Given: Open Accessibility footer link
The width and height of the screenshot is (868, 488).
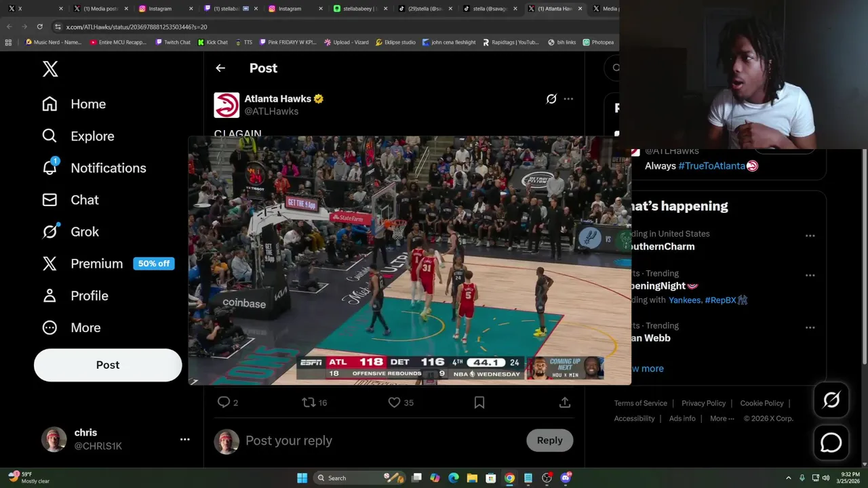Looking at the screenshot, I should tap(634, 418).
